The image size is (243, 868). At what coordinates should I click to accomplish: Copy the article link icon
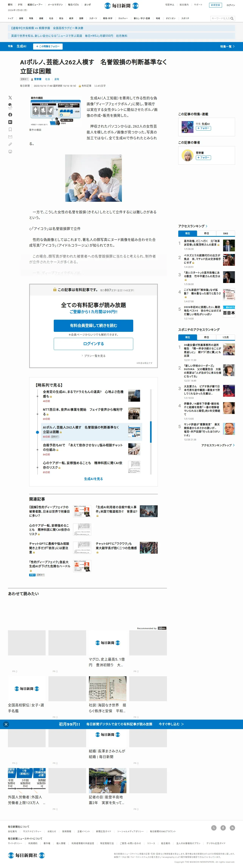click(x=10, y=144)
